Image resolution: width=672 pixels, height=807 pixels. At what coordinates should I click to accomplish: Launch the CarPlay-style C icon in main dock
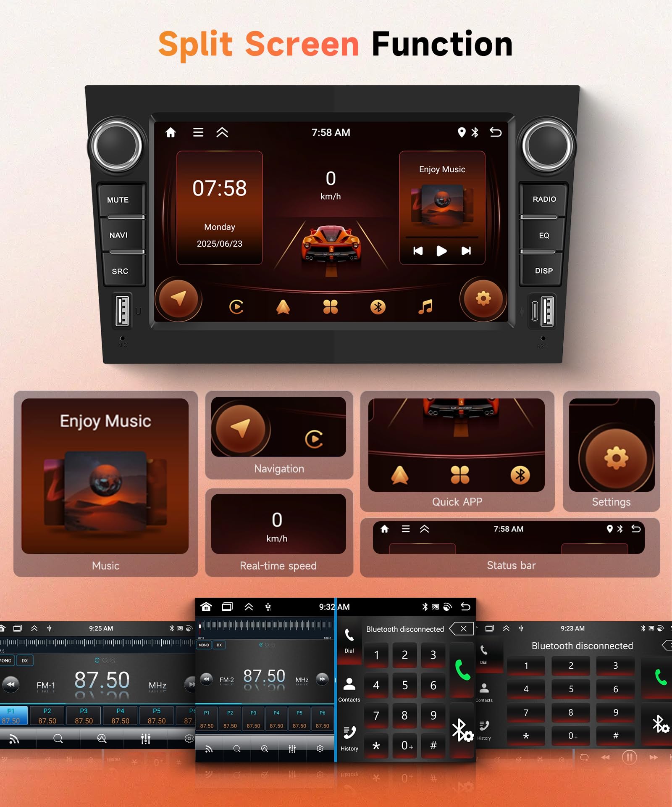click(236, 307)
